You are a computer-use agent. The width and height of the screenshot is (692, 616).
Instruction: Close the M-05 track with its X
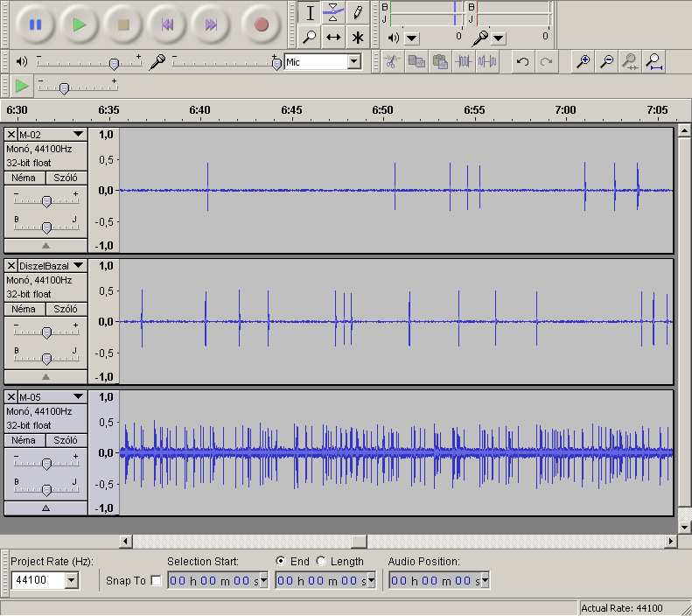11,396
